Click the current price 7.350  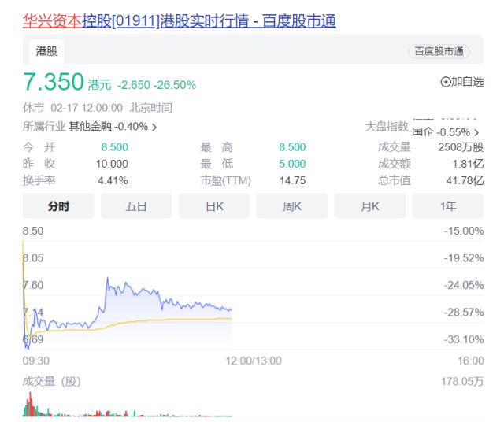pos(54,83)
